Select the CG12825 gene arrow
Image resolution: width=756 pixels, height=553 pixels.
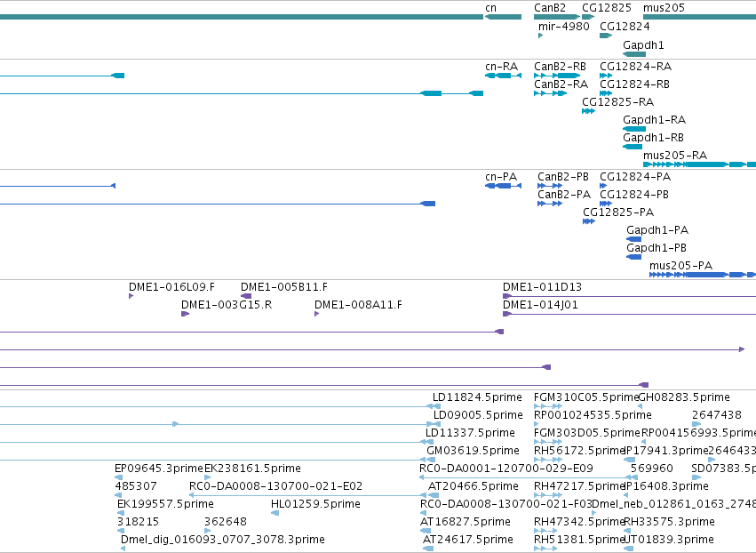[x=588, y=17]
